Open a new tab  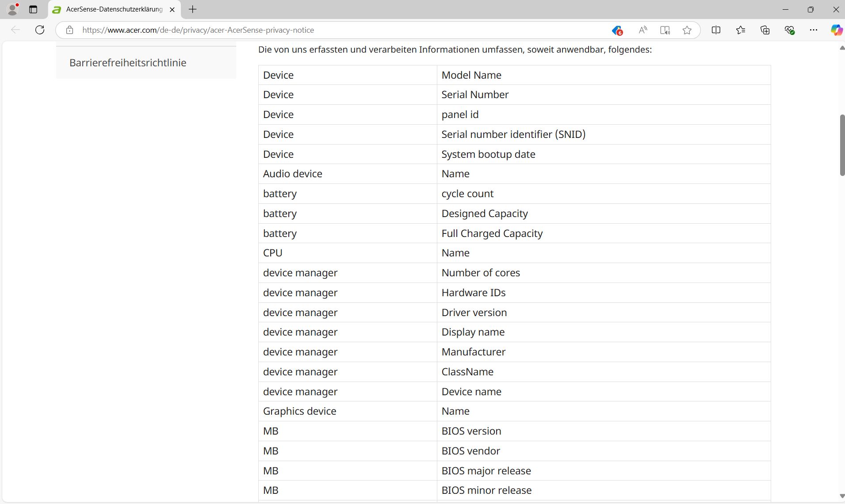tap(193, 9)
